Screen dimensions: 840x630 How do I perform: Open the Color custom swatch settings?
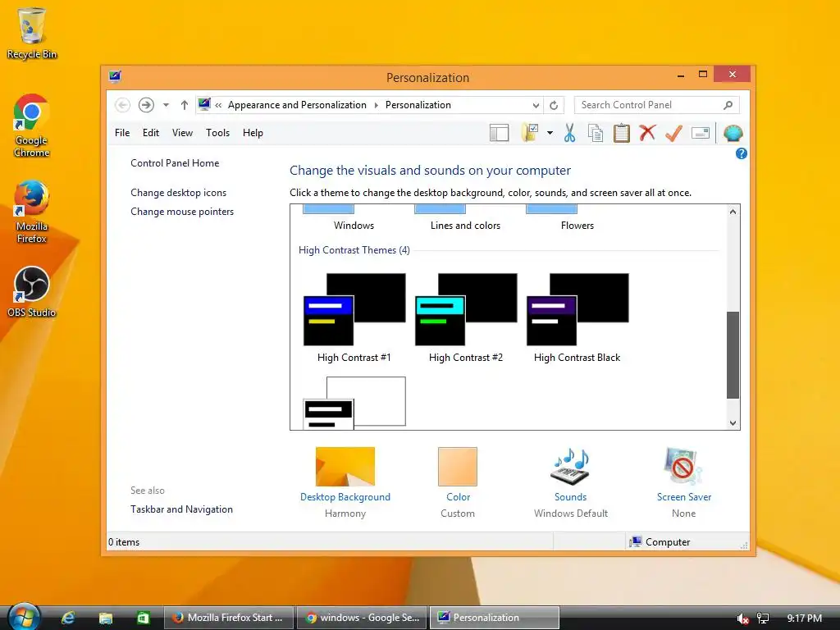pos(458,483)
